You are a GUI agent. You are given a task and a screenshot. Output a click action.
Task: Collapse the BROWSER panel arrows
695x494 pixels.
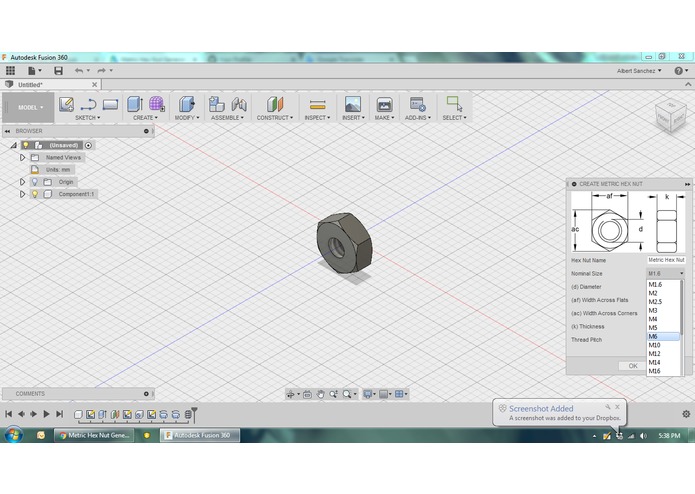(7, 131)
